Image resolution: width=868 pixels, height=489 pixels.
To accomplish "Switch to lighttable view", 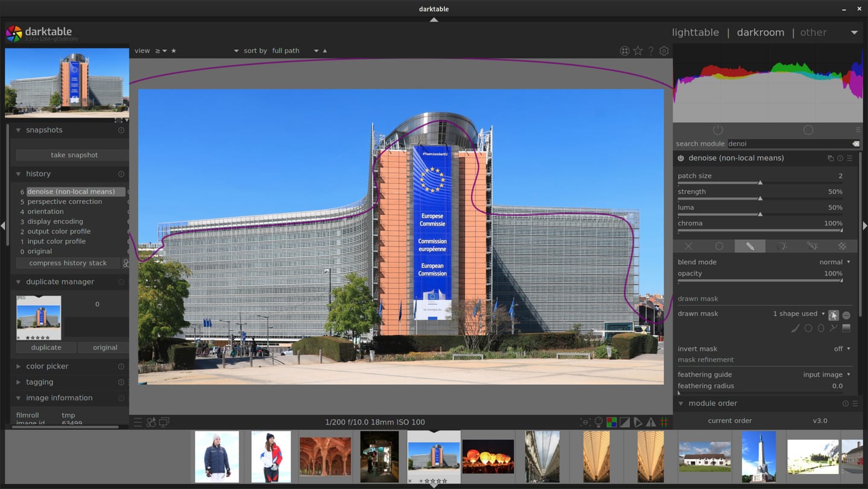I will coord(696,33).
